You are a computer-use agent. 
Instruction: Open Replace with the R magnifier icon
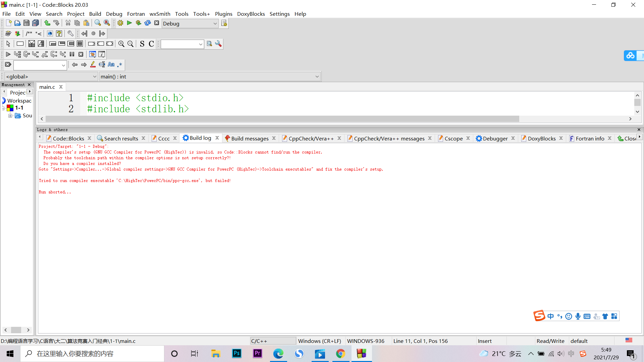107,23
